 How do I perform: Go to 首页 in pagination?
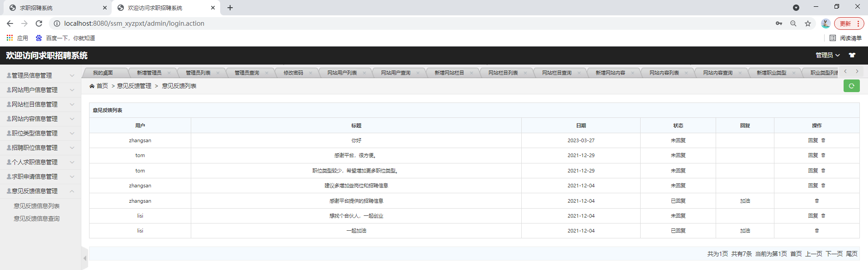pyautogui.click(x=796, y=254)
